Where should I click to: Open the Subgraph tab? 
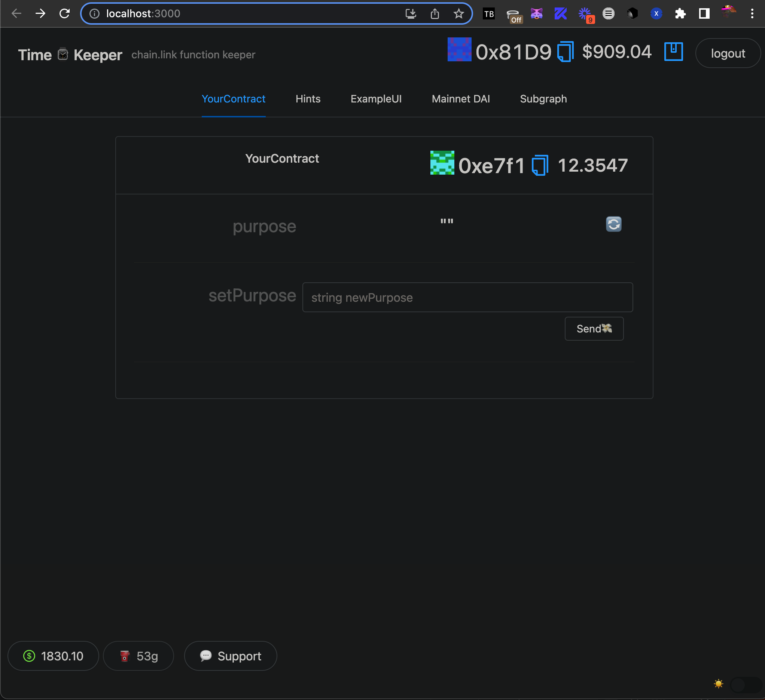(543, 99)
